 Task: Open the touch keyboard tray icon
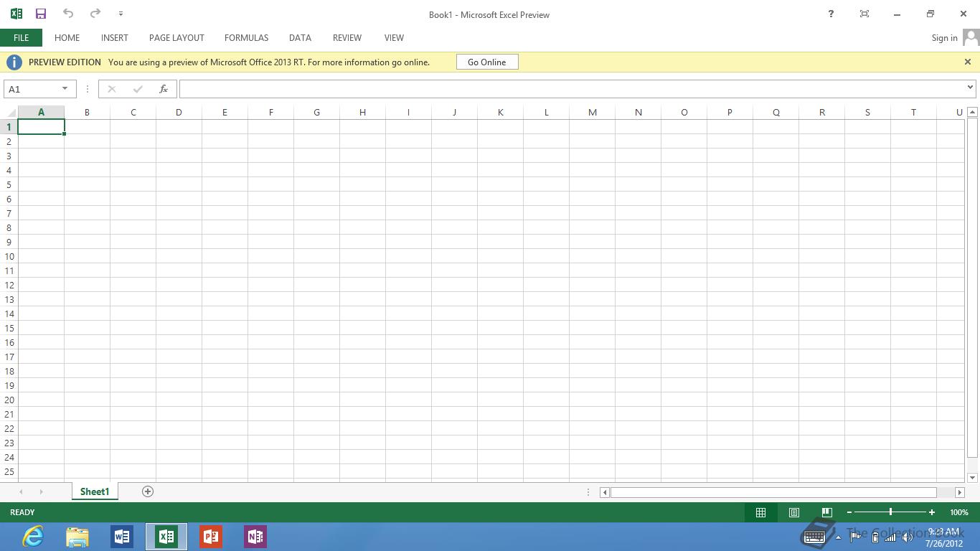point(814,536)
